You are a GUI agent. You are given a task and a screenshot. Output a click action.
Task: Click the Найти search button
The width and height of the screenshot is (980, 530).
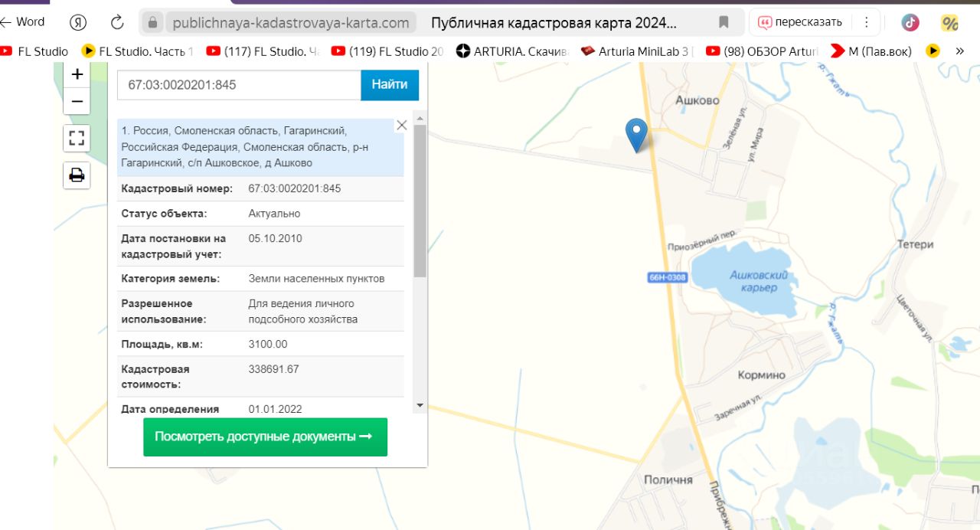pyautogui.click(x=390, y=85)
